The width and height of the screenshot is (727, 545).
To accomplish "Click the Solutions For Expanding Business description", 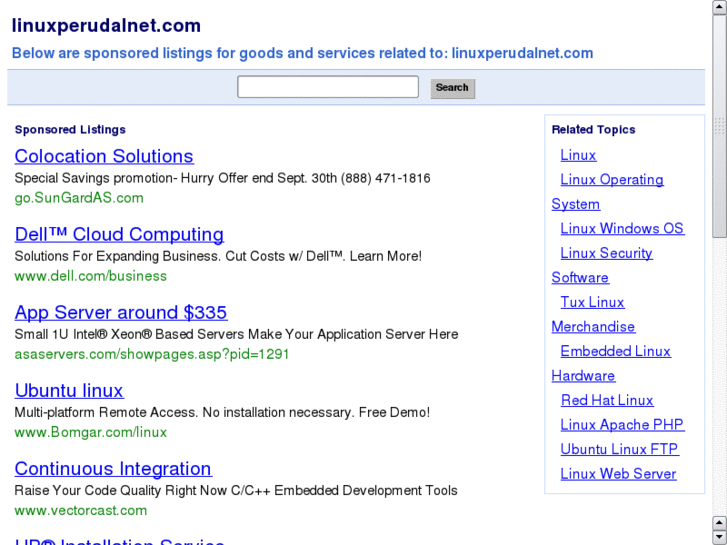I will click(218, 256).
